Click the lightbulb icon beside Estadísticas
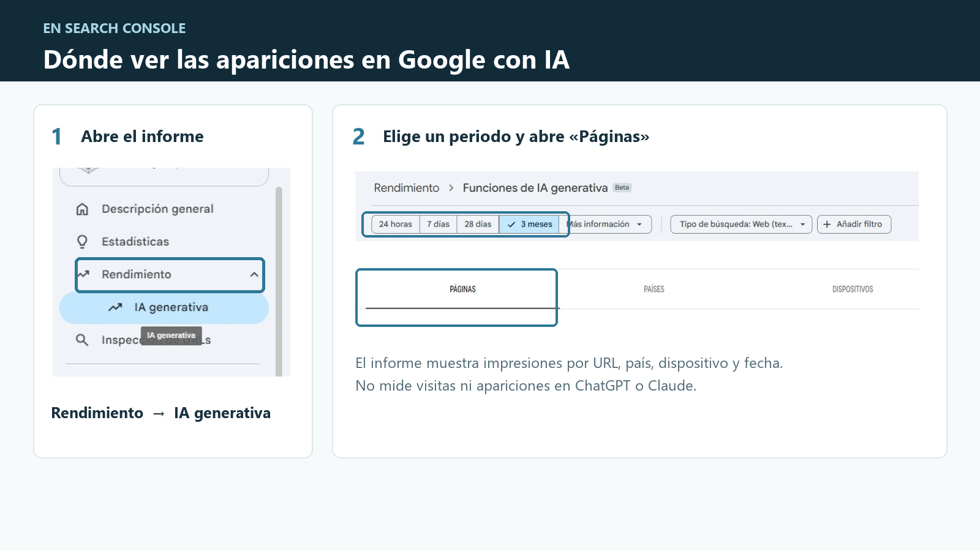 [82, 242]
